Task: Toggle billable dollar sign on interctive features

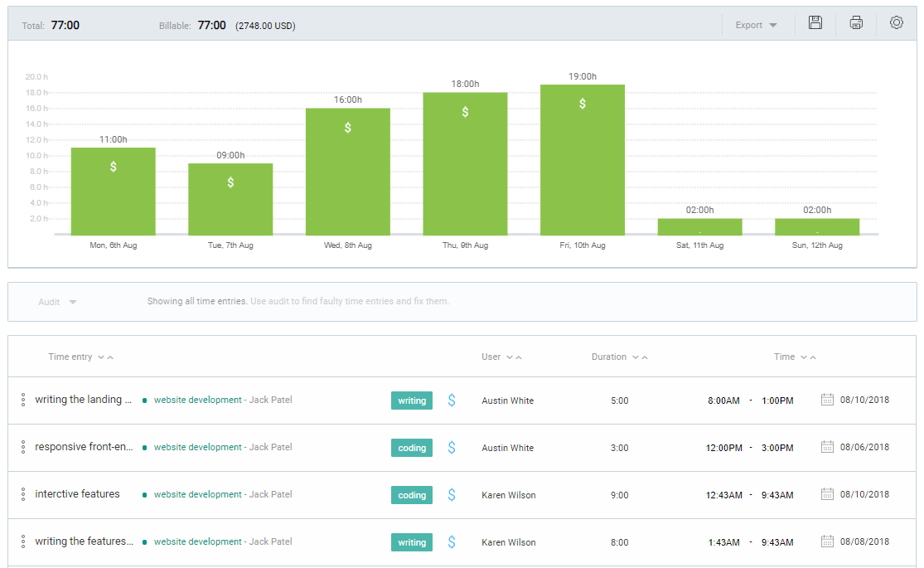Action: [x=452, y=494]
